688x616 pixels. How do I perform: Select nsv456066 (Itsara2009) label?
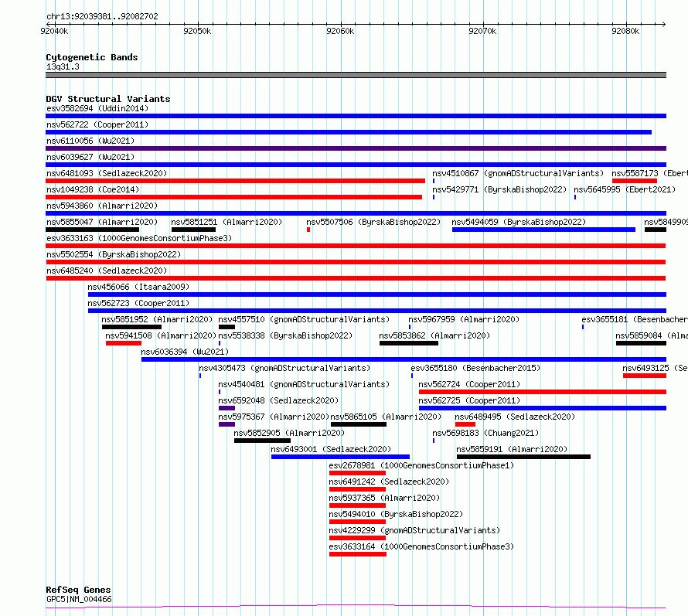coord(138,287)
